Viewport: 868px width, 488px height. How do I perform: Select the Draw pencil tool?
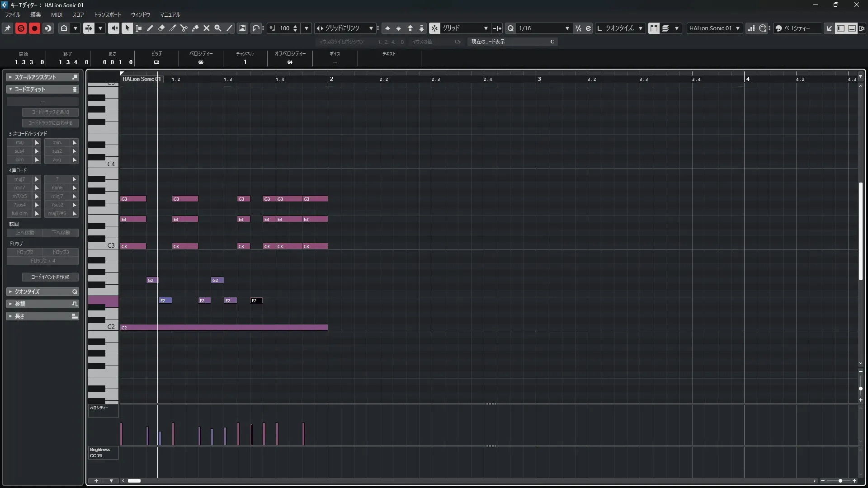pos(150,28)
